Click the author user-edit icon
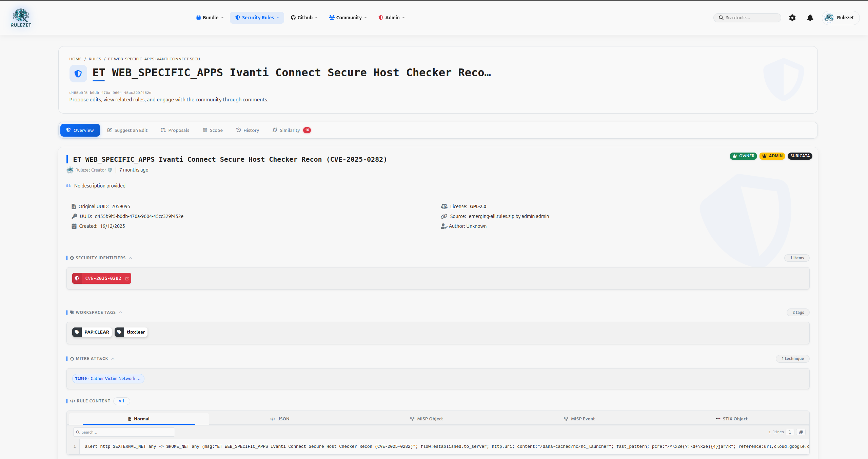 (x=444, y=226)
